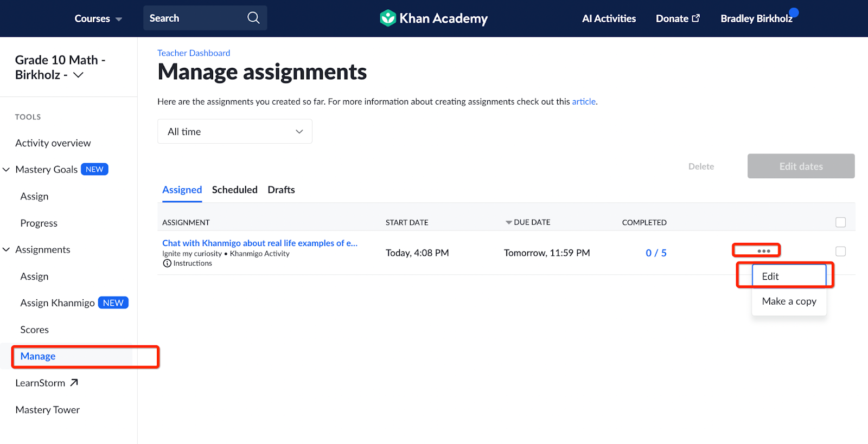Open the article help link
The image size is (868, 444).
tap(584, 101)
